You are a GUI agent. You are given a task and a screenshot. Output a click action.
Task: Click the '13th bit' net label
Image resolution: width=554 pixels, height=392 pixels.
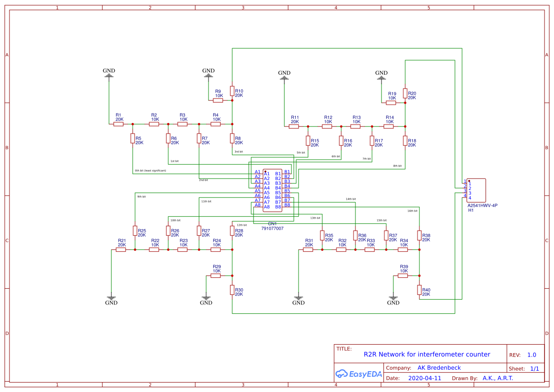[316, 218]
